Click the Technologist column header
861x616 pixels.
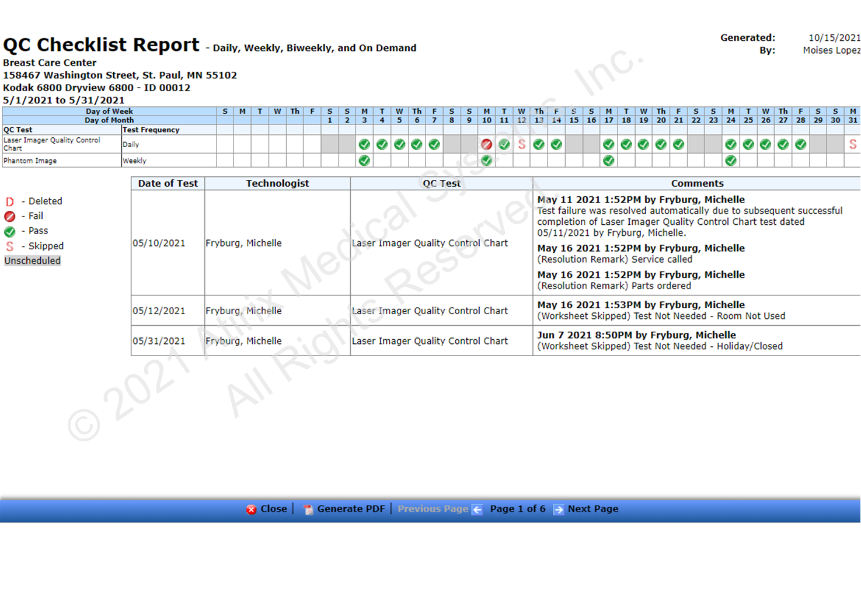277,183
